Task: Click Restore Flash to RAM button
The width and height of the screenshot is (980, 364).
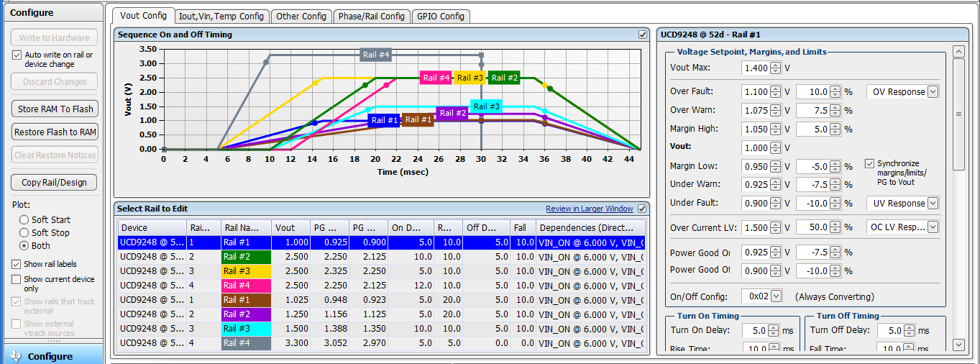Action: click(55, 132)
